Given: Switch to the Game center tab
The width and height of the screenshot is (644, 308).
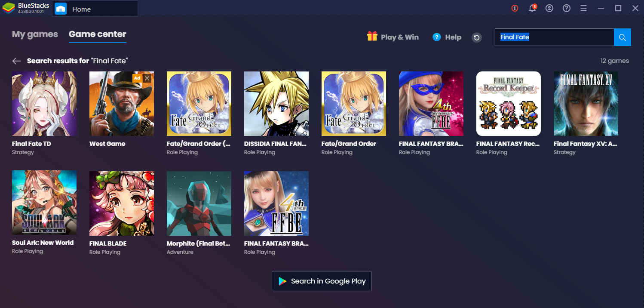Looking at the screenshot, I should coord(98,34).
